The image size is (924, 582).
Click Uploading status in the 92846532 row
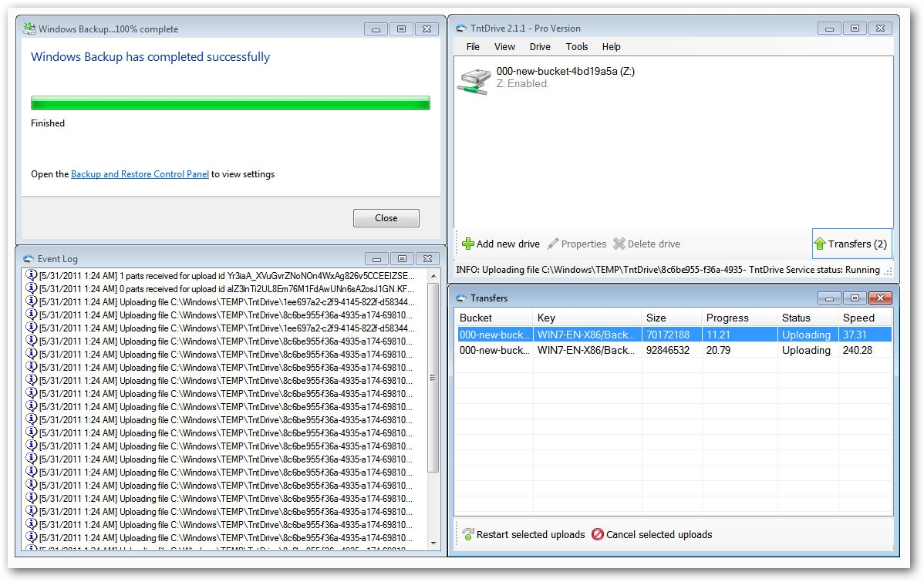[806, 350]
